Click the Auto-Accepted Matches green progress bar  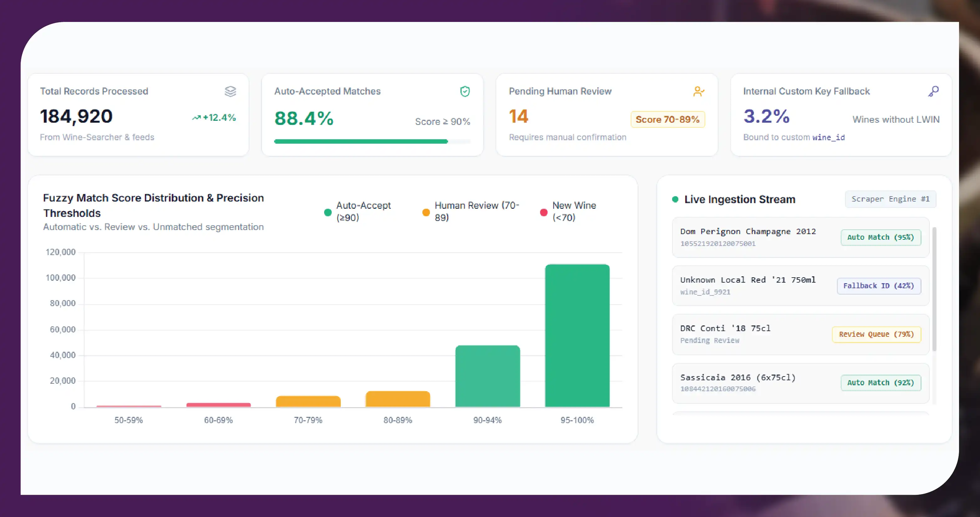[361, 141]
